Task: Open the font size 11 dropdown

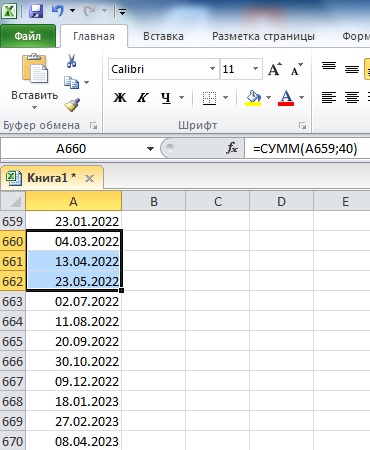Action: [255, 69]
